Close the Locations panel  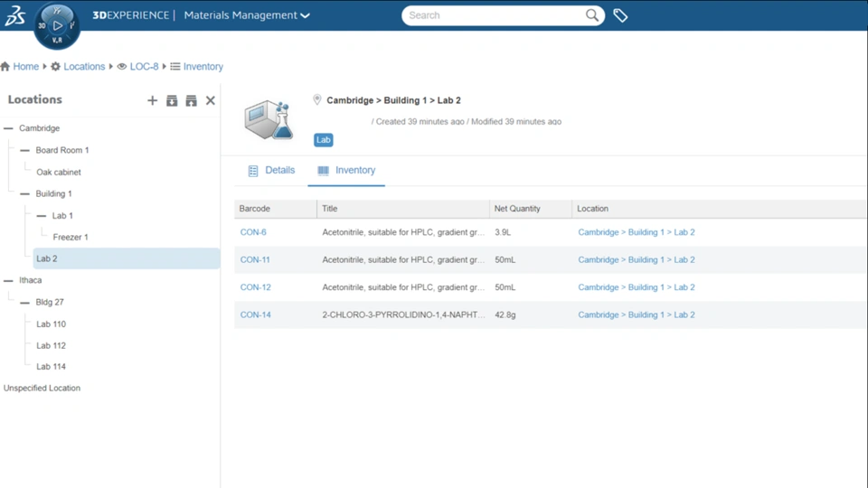[211, 100]
